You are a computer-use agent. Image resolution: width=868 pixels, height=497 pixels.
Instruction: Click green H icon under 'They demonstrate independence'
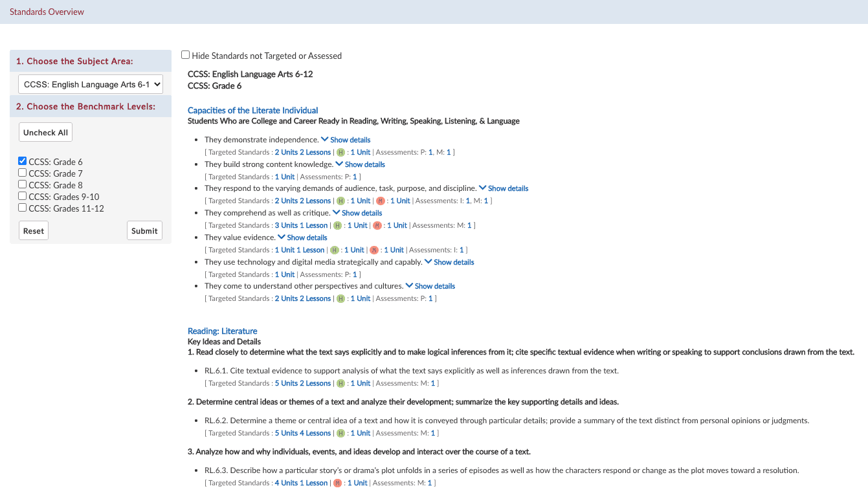tap(340, 153)
